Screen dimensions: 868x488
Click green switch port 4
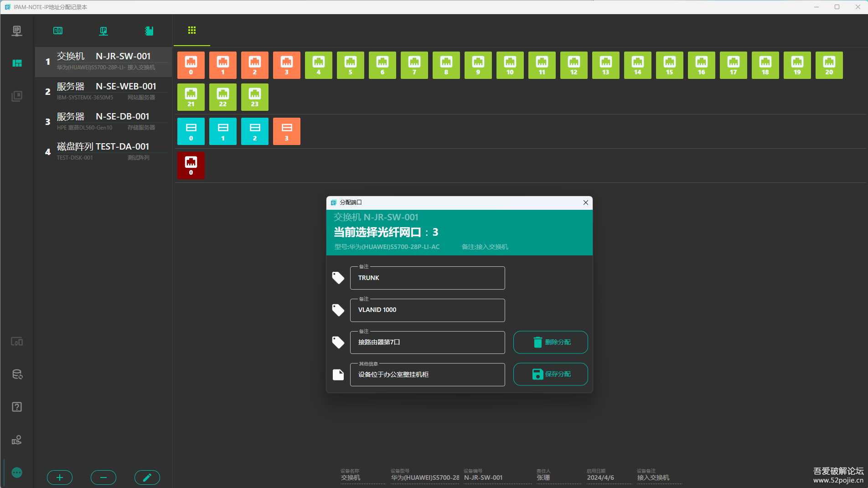(319, 65)
